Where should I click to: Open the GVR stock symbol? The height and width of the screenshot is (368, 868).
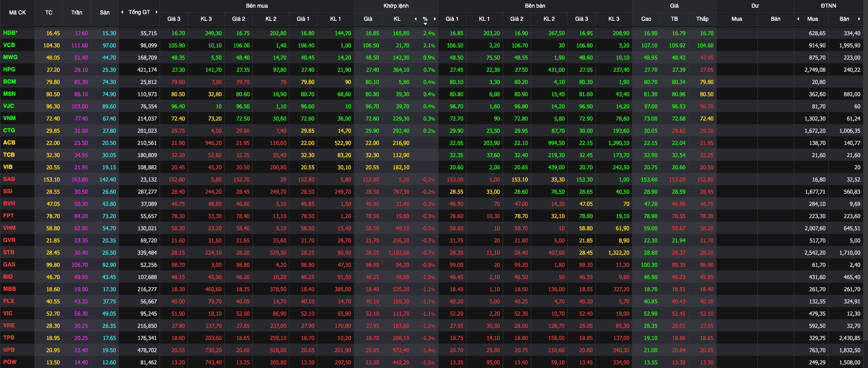tap(9, 240)
